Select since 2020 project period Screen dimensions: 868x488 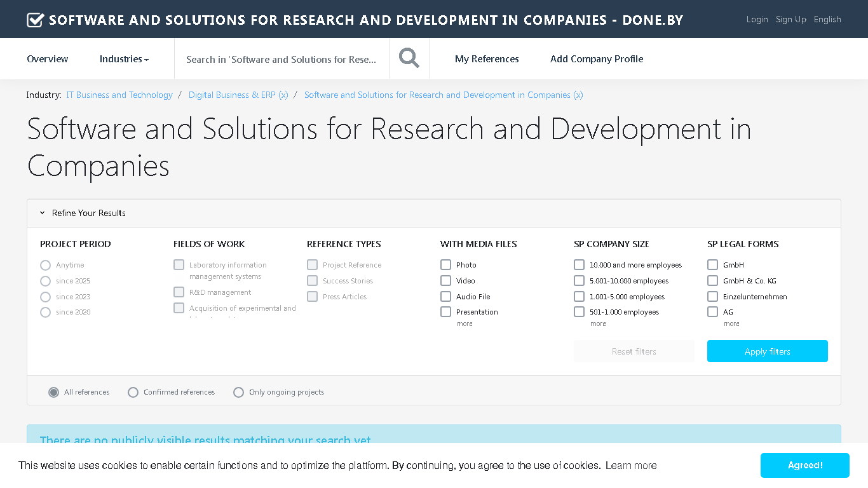pos(45,312)
